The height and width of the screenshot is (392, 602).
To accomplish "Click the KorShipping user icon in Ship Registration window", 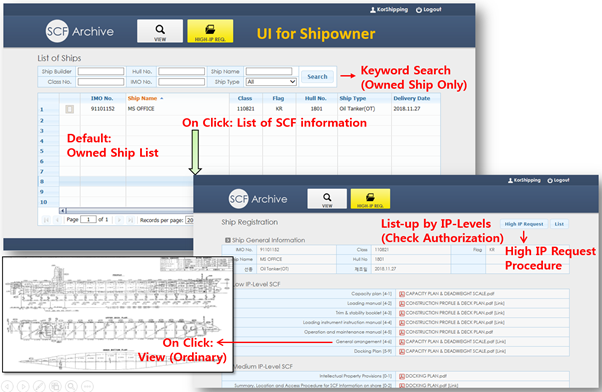I will (510, 180).
